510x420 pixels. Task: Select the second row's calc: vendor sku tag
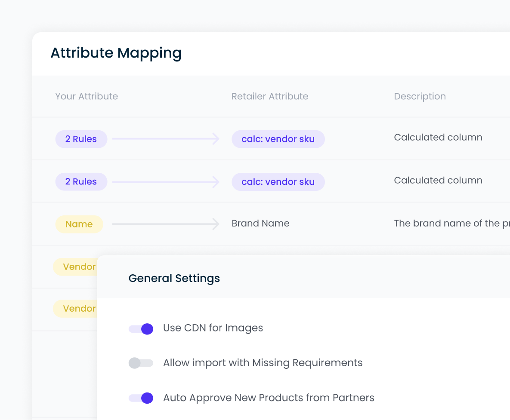pos(278,182)
